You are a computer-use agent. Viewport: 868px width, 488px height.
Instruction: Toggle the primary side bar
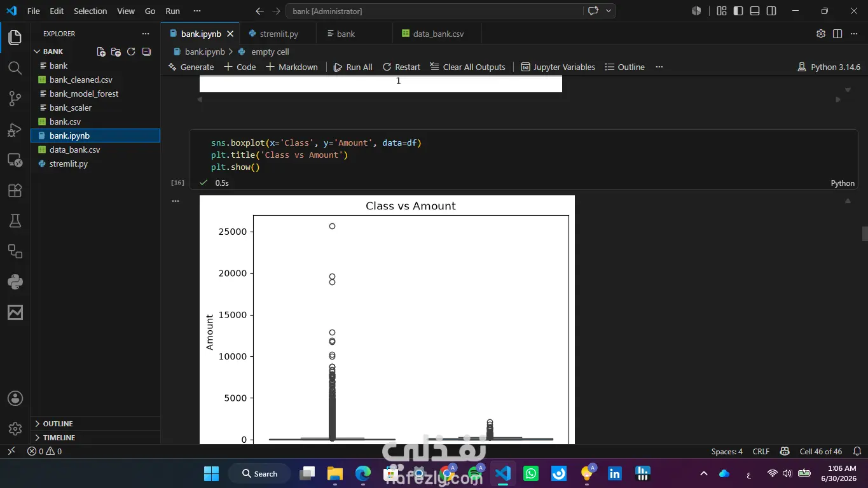click(x=738, y=11)
